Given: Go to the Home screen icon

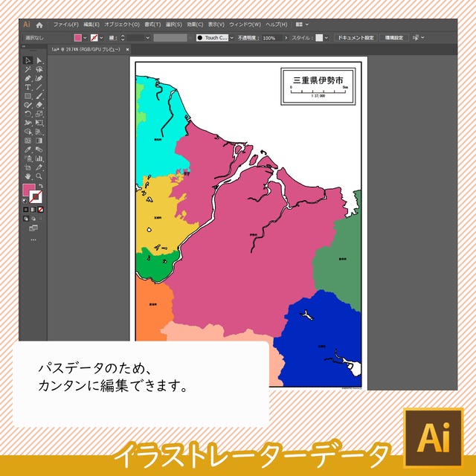Looking at the screenshot, I should pos(39,25).
